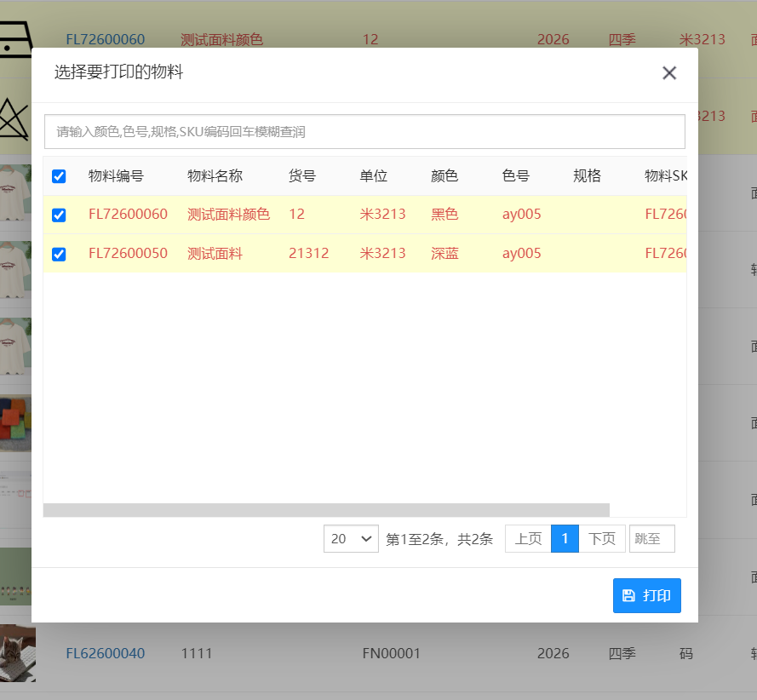The image size is (757, 700).
Task: Select the 测试面料颜色 row name cell
Action: coord(228,215)
